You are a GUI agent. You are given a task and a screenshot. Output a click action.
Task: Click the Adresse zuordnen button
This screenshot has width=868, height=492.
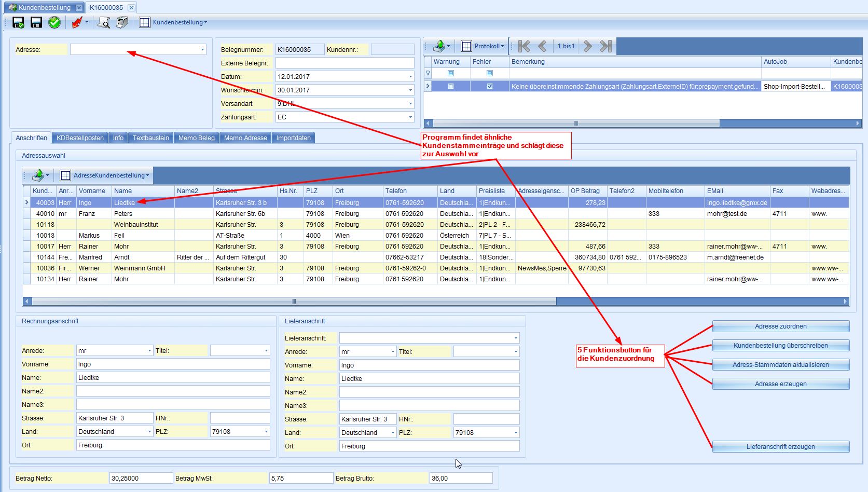click(781, 326)
